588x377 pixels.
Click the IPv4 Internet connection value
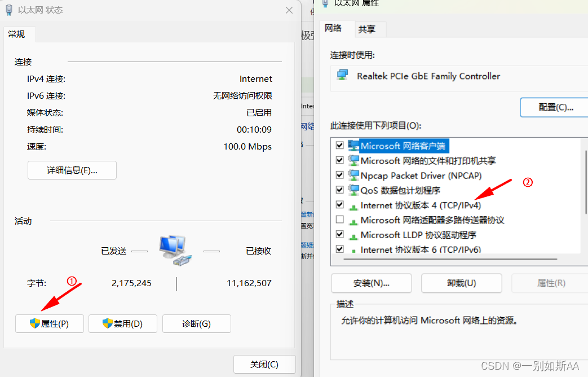256,79
